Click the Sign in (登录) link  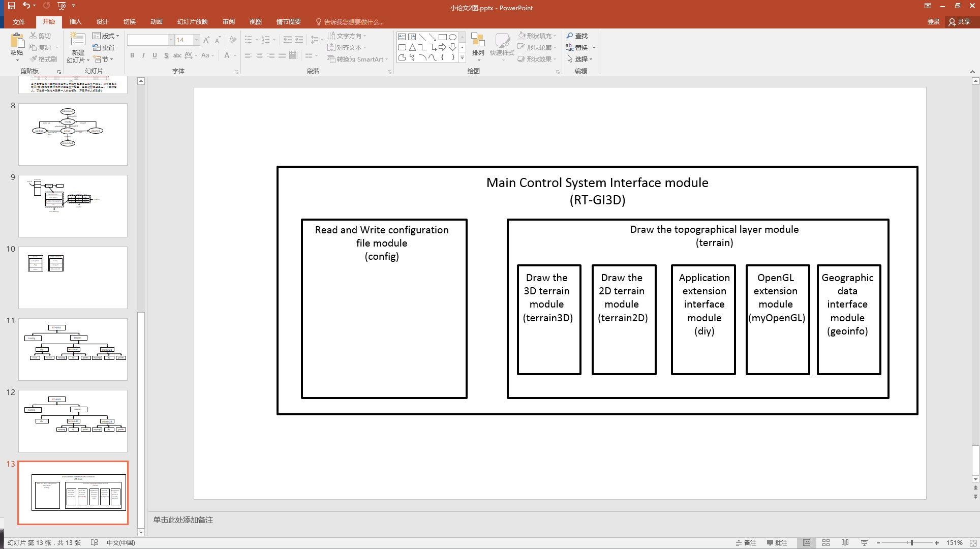pos(934,22)
